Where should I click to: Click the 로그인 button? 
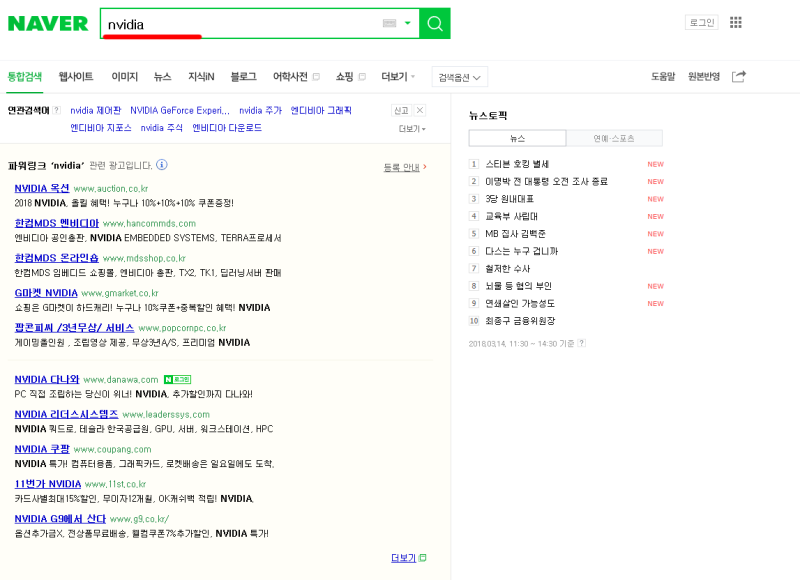[702, 22]
